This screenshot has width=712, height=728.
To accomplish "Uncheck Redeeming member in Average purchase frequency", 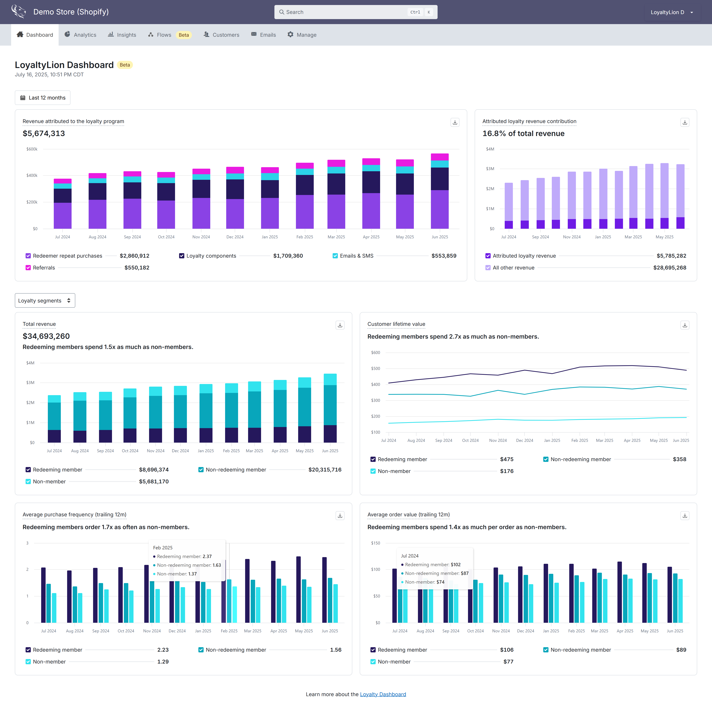I will (x=28, y=650).
